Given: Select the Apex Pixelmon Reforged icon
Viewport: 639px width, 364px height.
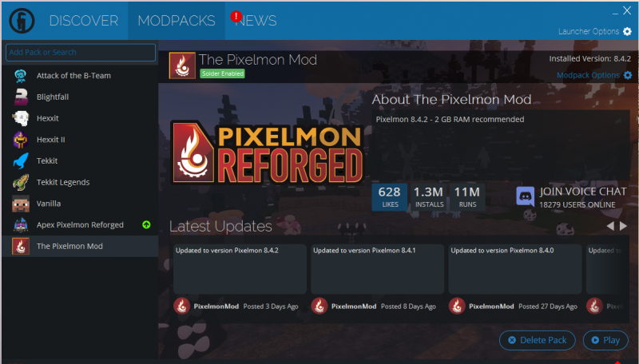Looking at the screenshot, I should tap(21, 225).
